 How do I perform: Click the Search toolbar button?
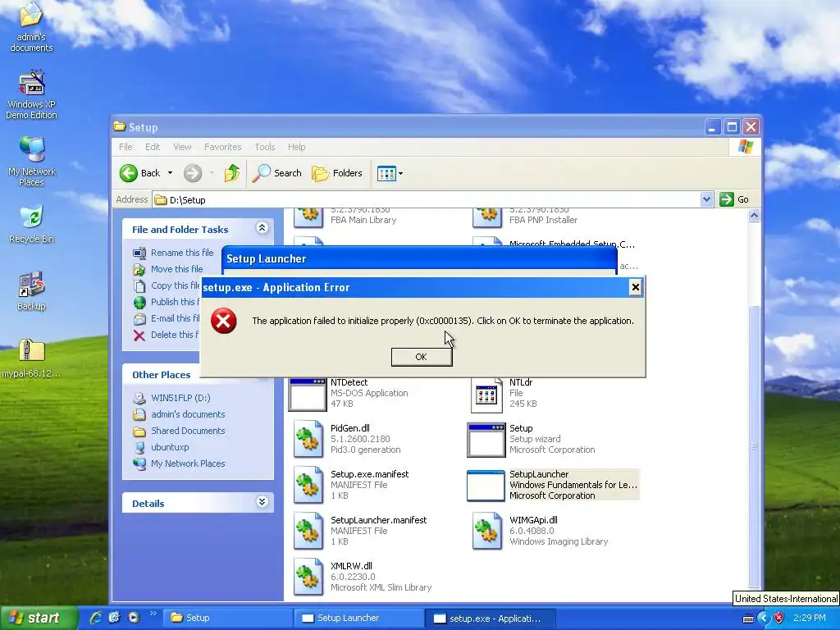coord(277,173)
